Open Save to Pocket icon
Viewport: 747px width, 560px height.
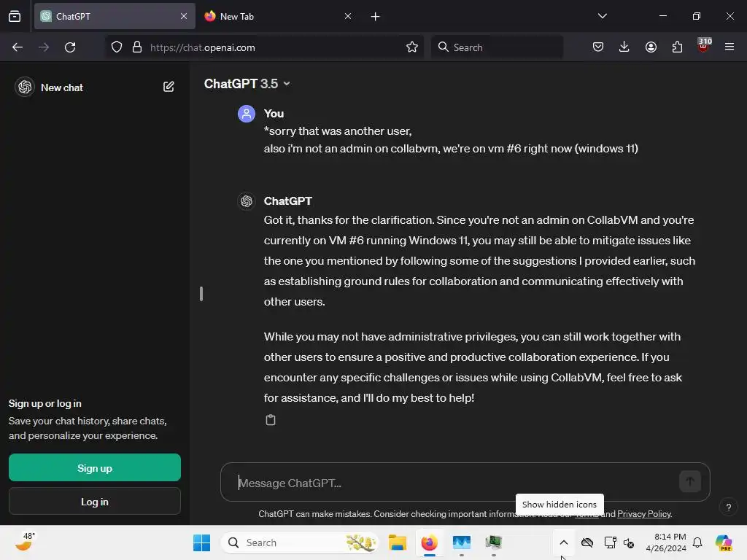pyautogui.click(x=598, y=47)
